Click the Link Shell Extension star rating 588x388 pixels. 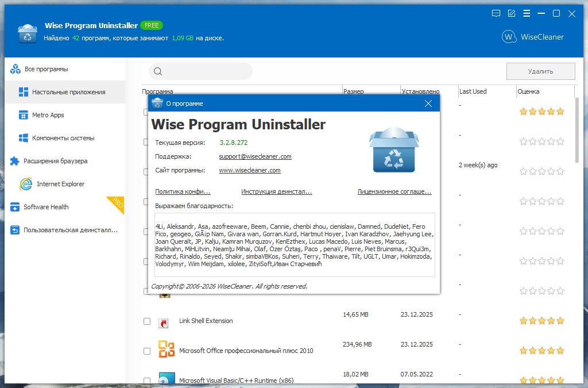point(542,321)
